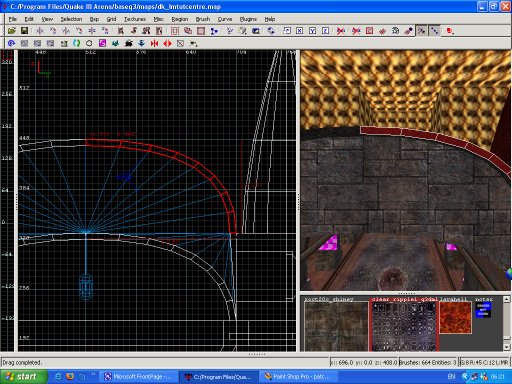Click the Windows Start button

[x=23, y=377]
